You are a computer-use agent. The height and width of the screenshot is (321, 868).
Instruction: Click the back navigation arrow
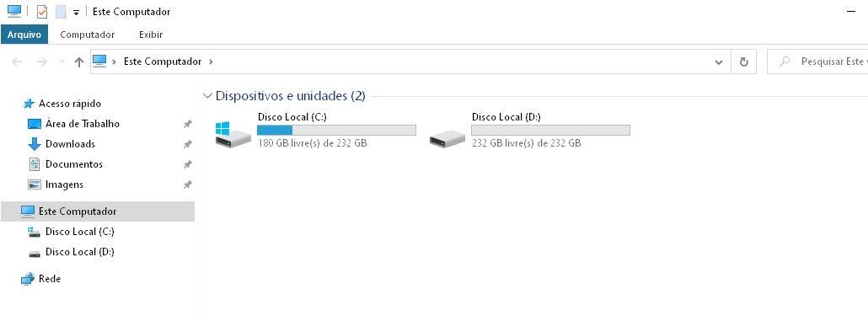click(x=17, y=62)
